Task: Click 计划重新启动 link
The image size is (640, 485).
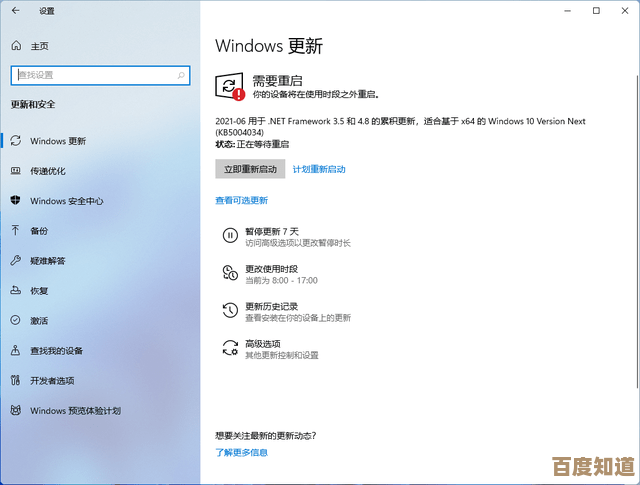Action: click(x=319, y=169)
